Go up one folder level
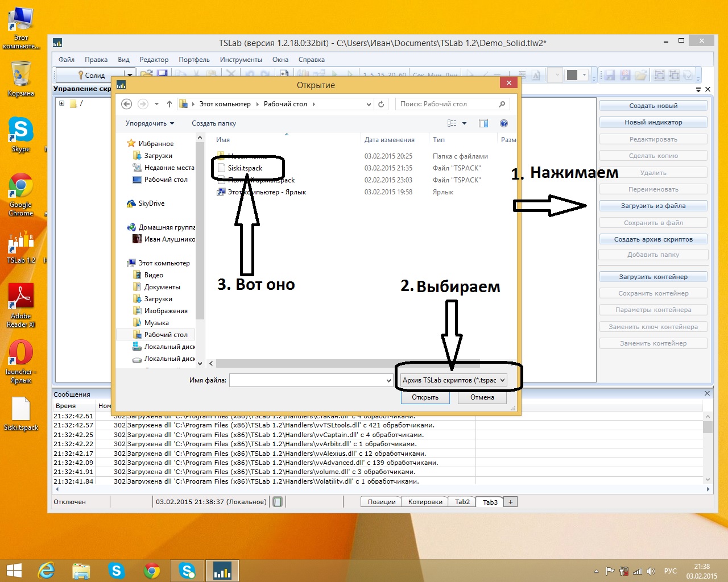This screenshot has width=728, height=582. pos(169,104)
